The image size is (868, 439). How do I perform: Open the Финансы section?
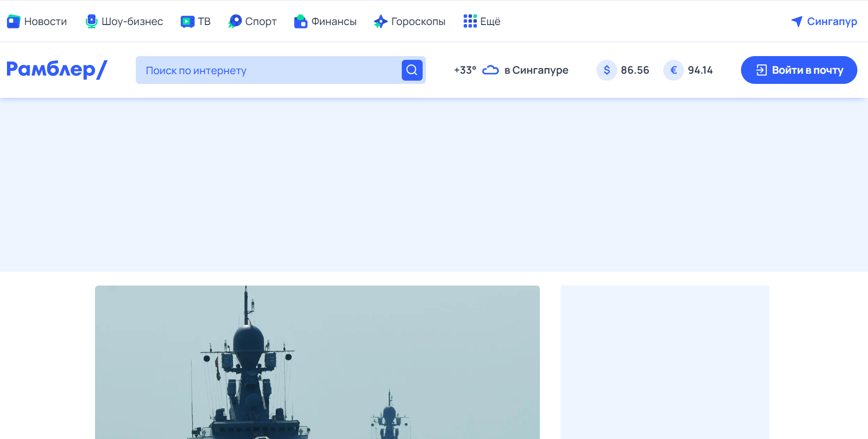pyautogui.click(x=325, y=21)
